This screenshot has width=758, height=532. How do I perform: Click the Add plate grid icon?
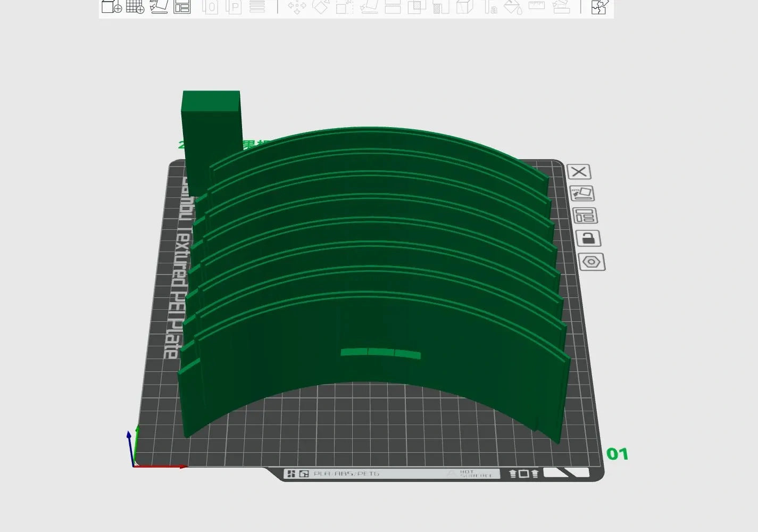135,6
